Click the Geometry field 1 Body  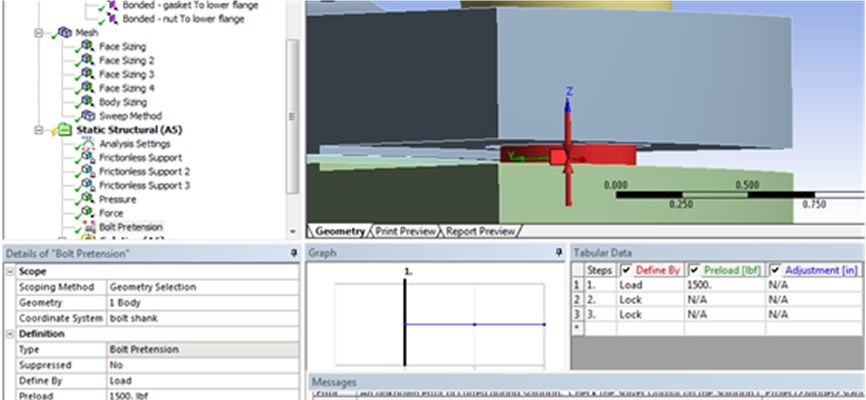coord(202,303)
